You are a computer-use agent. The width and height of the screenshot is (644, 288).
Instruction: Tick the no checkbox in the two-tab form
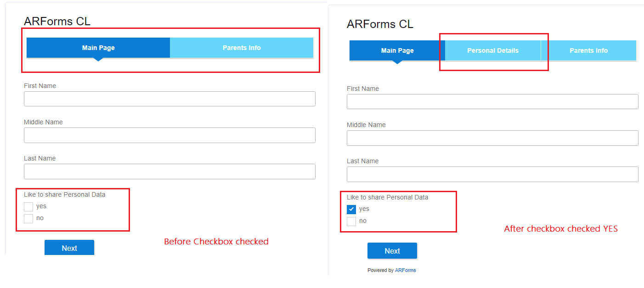pos(28,218)
